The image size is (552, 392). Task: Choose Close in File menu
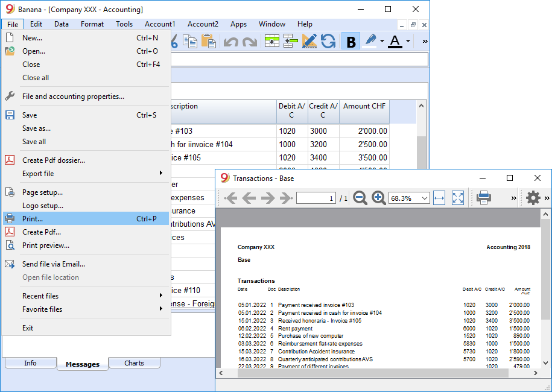click(86, 65)
